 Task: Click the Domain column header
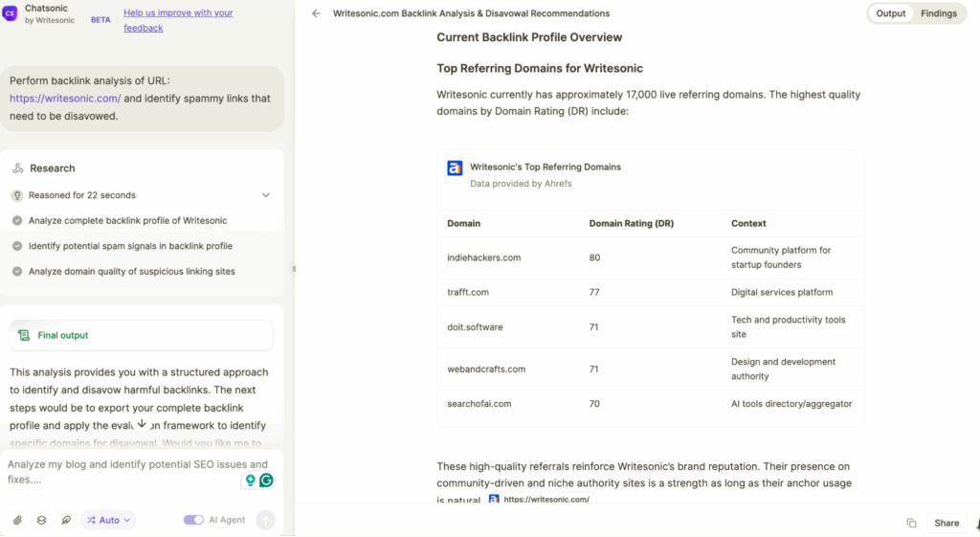(464, 223)
